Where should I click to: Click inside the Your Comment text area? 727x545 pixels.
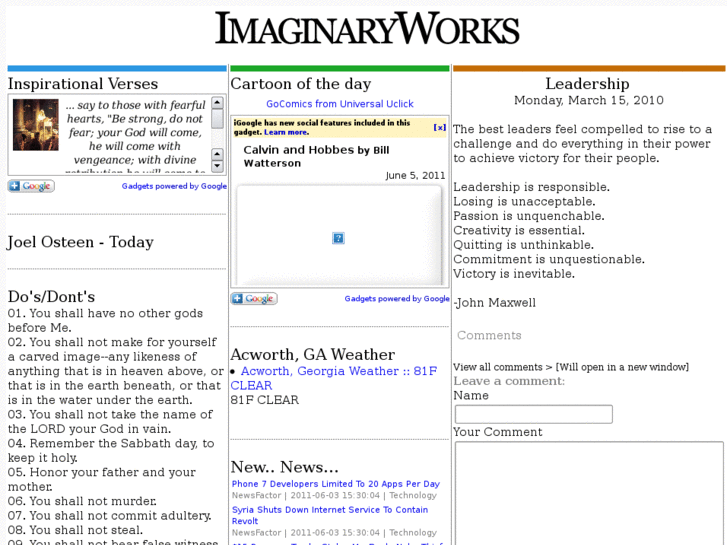pos(589,493)
